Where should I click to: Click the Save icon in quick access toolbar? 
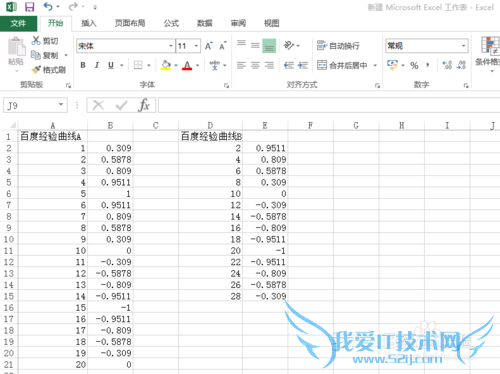29,7
